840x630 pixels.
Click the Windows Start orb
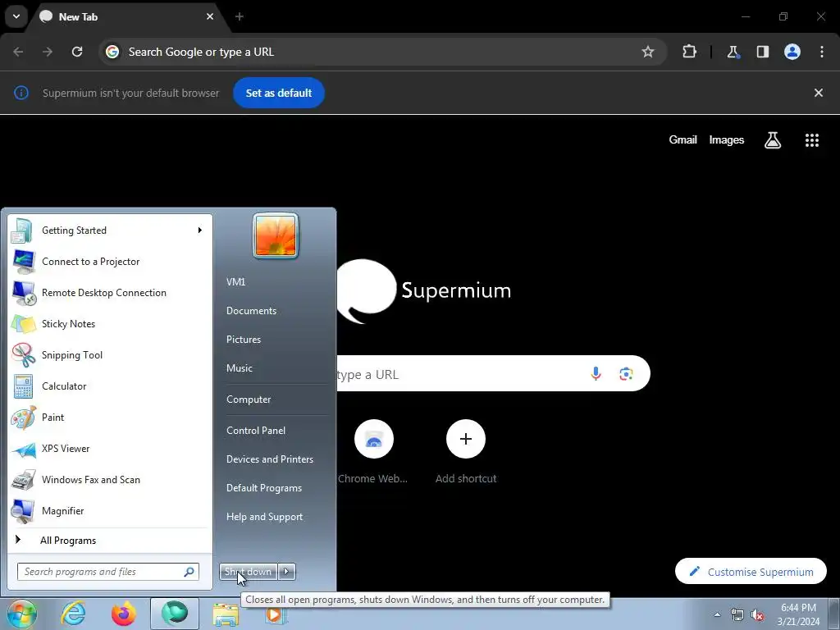[x=21, y=614]
